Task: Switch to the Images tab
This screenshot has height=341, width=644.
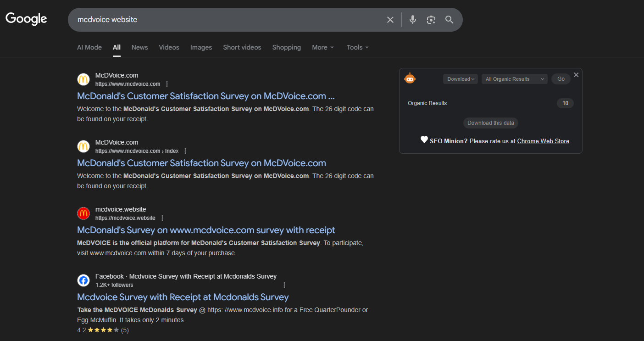Action: point(201,47)
